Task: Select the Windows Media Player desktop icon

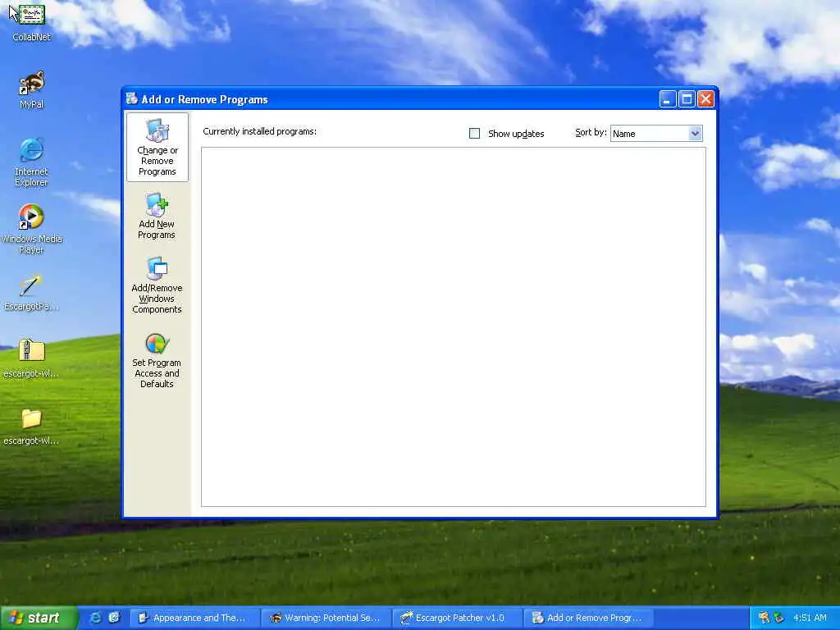Action: 31,230
